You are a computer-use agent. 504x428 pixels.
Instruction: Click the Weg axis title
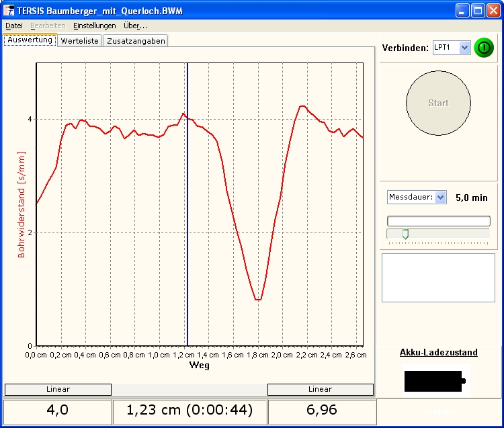[200, 366]
